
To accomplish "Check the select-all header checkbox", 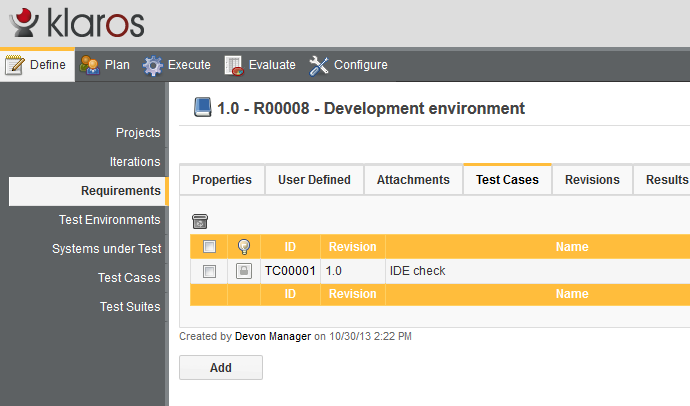I will [x=209, y=246].
